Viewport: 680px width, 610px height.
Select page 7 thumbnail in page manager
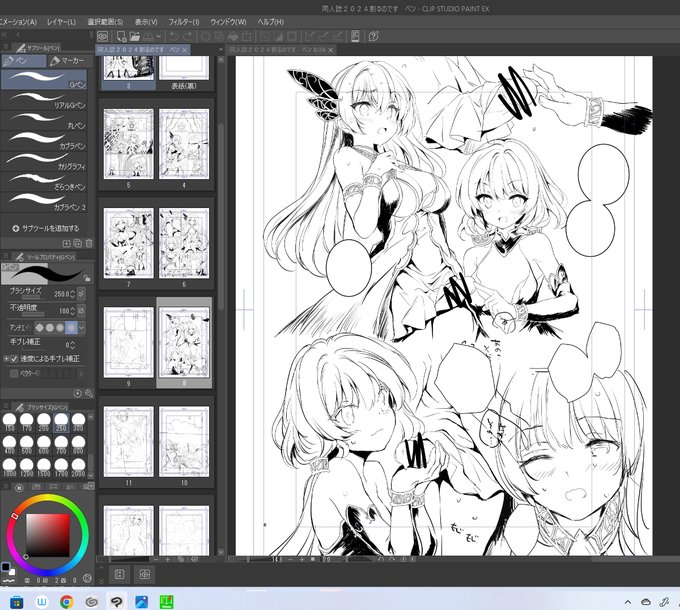click(128, 243)
